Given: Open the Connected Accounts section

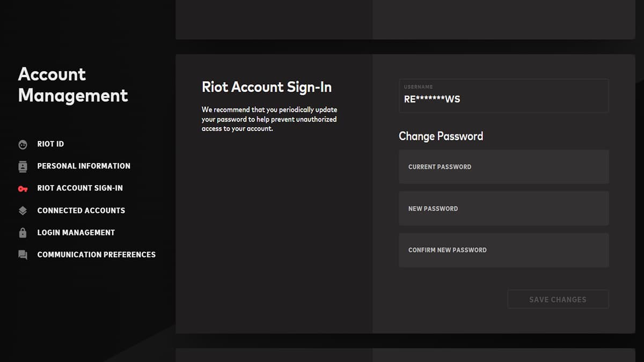Looking at the screenshot, I should tap(80, 210).
